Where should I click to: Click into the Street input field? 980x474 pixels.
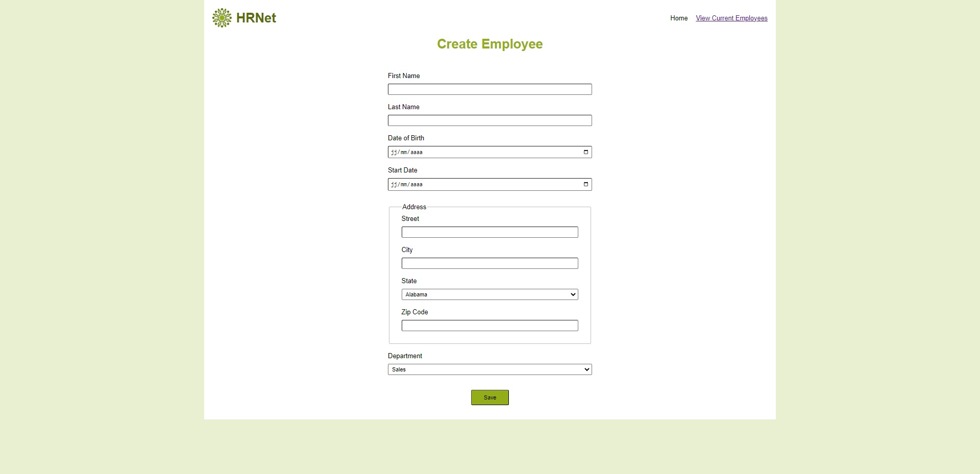click(x=490, y=232)
